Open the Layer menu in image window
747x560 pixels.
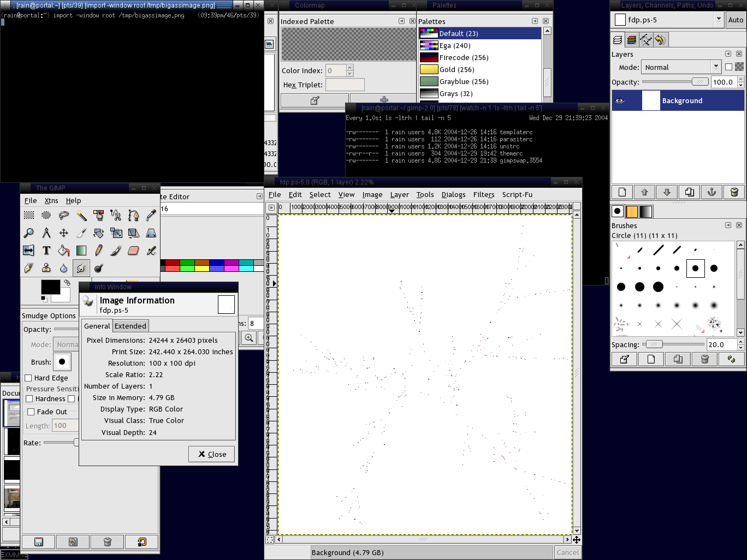coord(399,194)
